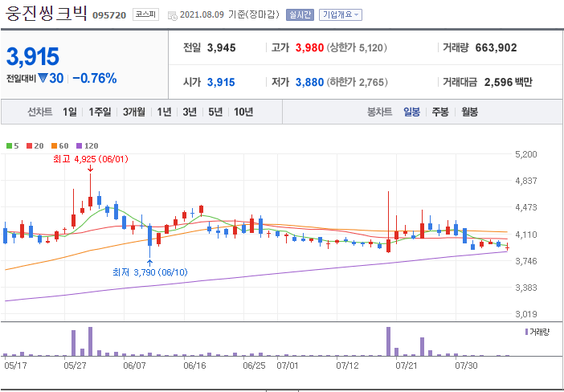Click the 07/21 date axis label
The width and height of the screenshot is (564, 392).
406,365
